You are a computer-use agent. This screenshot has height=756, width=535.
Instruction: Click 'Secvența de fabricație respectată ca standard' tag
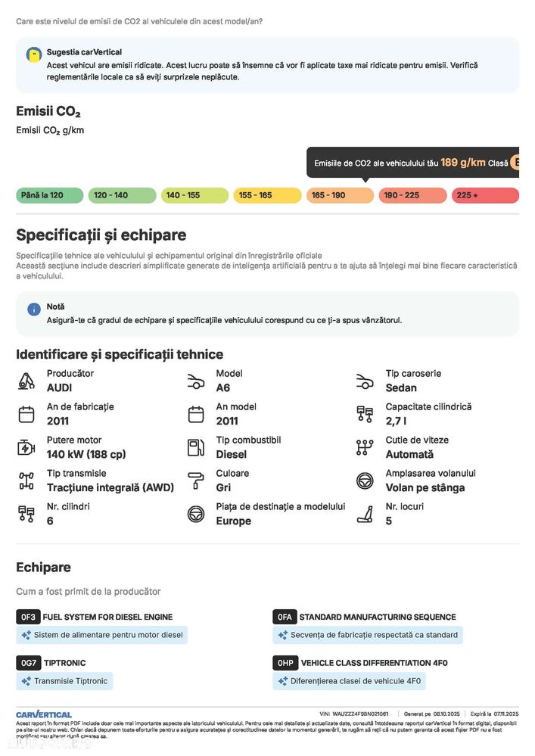pos(367,635)
